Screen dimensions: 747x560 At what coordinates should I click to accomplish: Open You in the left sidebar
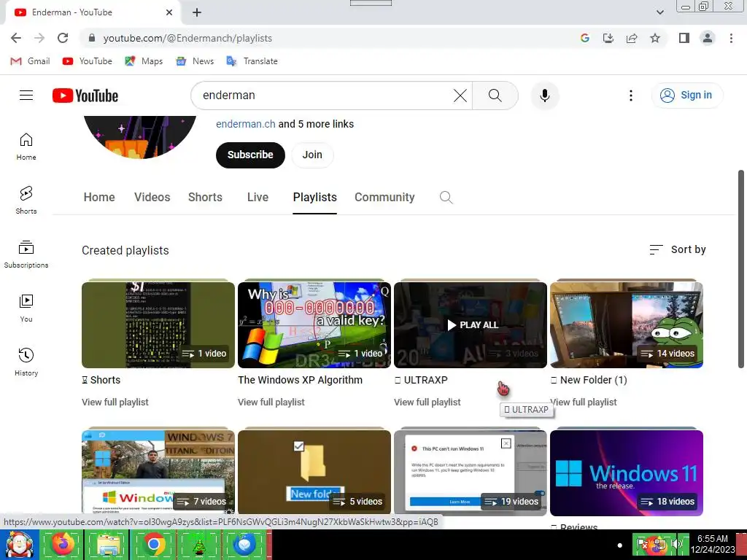(x=26, y=308)
